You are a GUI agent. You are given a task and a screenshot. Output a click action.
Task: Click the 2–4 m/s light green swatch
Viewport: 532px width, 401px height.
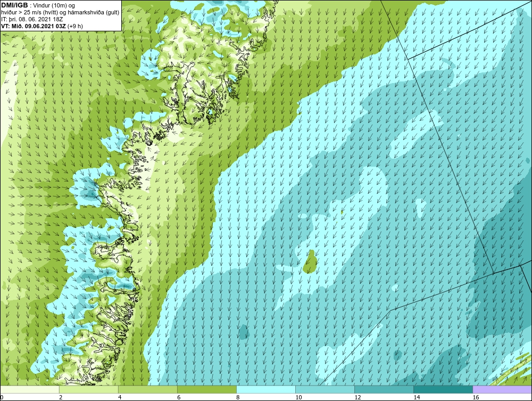pos(89,390)
